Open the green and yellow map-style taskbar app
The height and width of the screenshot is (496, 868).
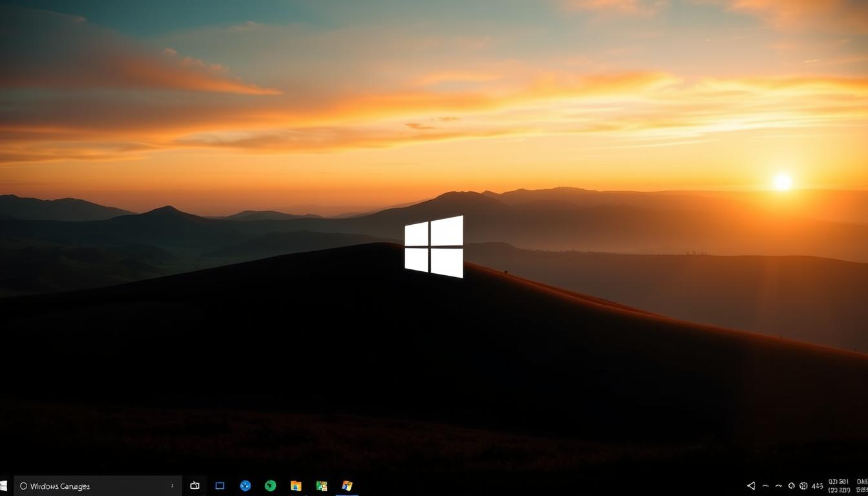[322, 486]
